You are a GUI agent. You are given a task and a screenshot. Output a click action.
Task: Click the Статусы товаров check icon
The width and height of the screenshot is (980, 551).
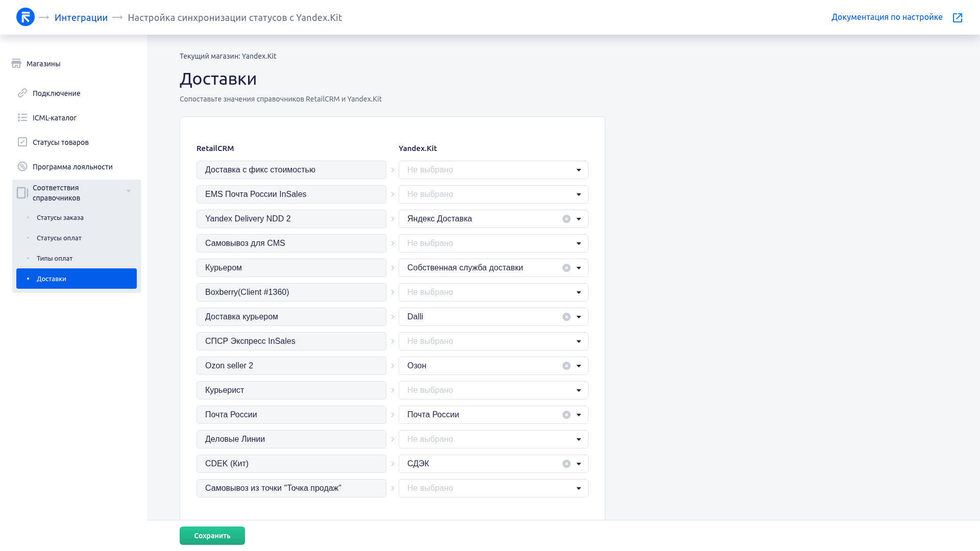tap(22, 142)
